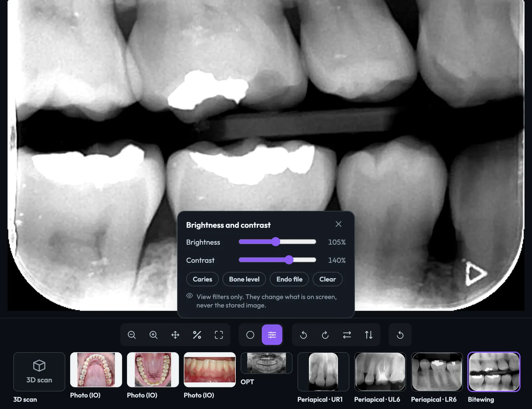This screenshot has width=532, height=409.
Task: Click the 140% contrast value
Action: [337, 260]
